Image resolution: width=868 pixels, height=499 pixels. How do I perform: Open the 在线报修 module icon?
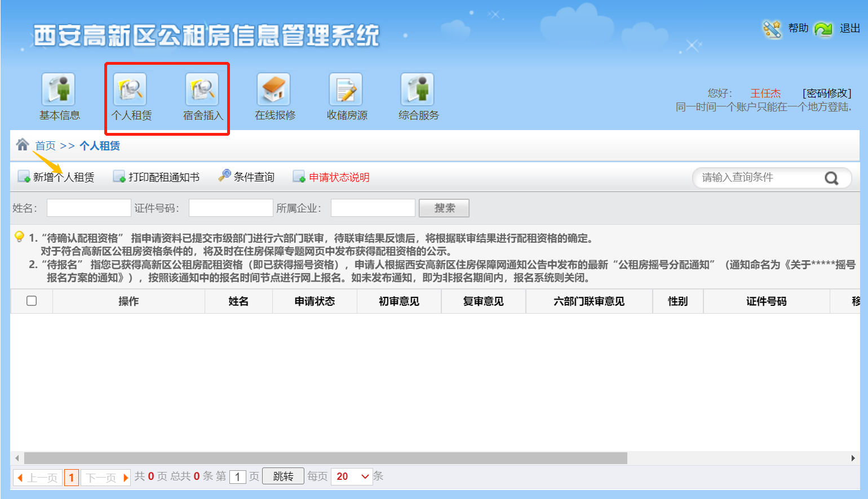pos(274,90)
